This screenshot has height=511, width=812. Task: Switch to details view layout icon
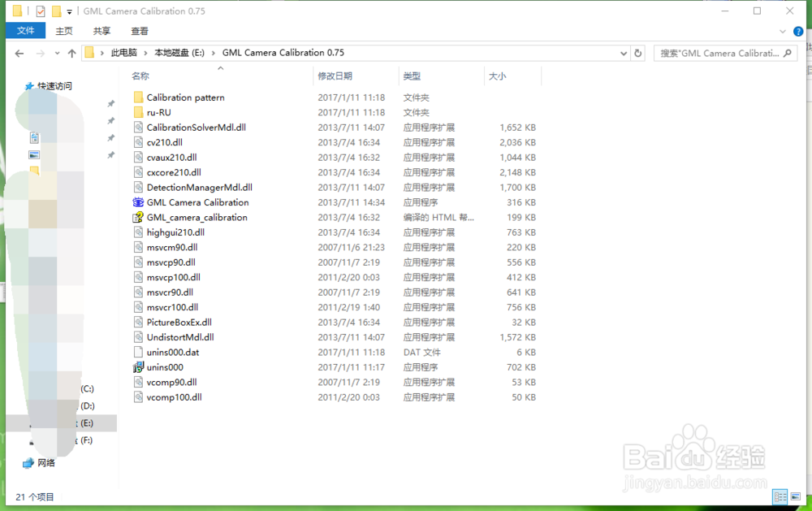(780, 496)
